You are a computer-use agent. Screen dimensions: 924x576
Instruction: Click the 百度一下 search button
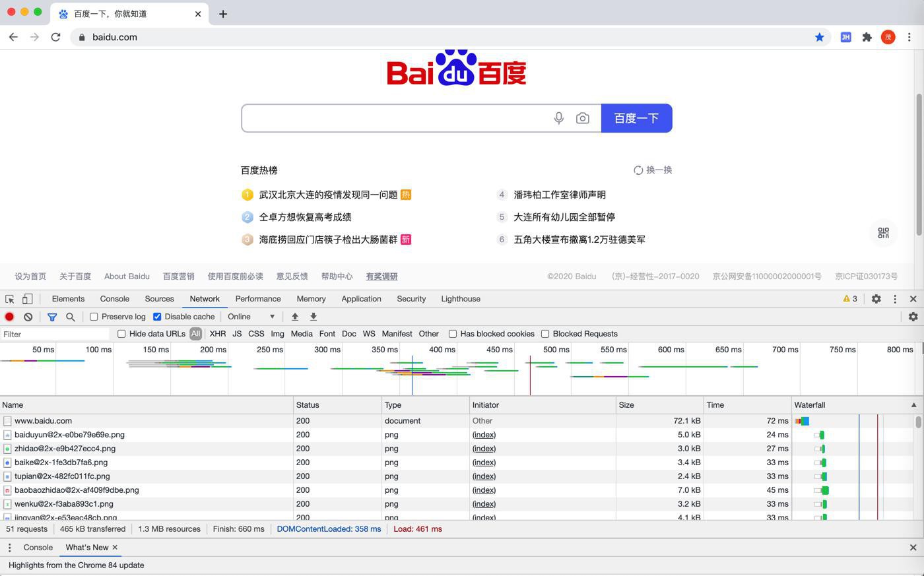pos(636,118)
